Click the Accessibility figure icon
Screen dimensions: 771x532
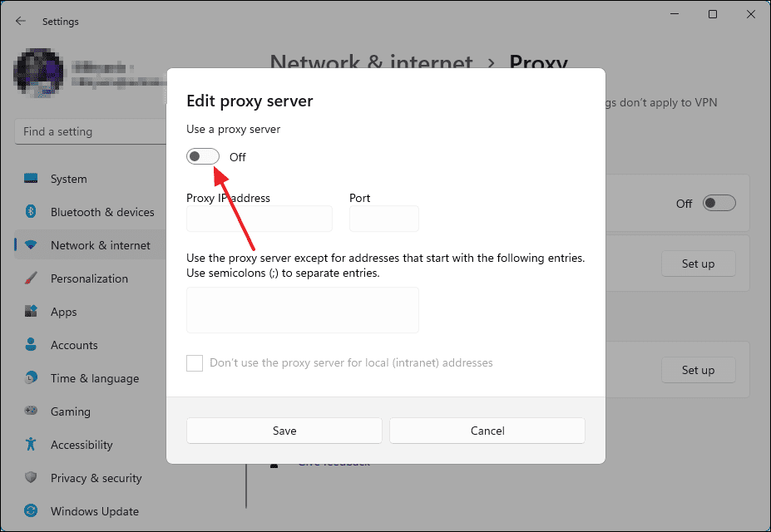tap(31, 444)
